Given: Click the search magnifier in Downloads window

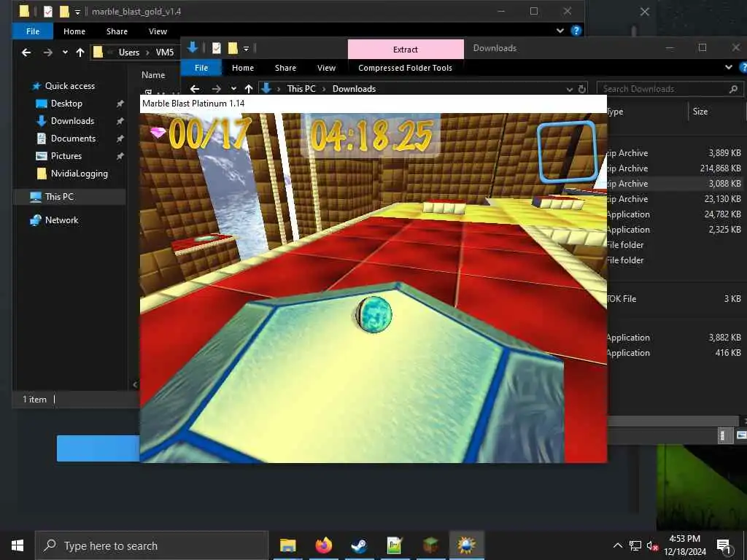Looking at the screenshot, I should [733, 89].
